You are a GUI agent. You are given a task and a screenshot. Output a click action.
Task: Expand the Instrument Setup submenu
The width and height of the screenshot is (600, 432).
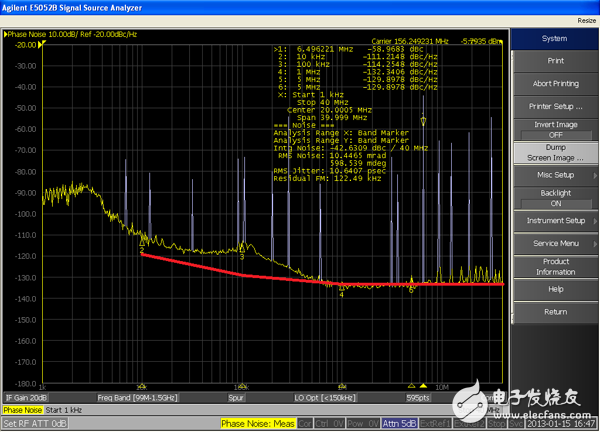554,220
